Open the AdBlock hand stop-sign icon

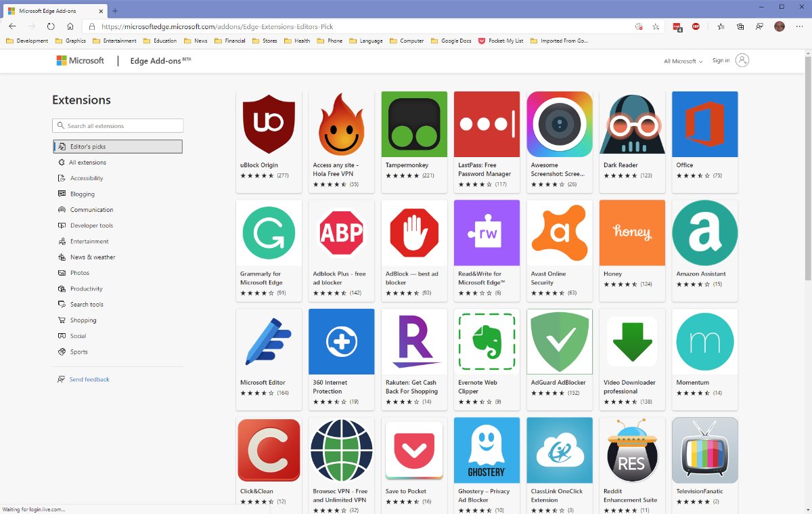pos(414,233)
